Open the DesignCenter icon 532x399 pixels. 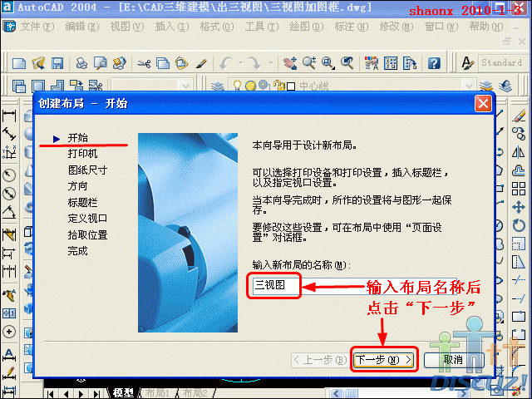[x=391, y=63]
